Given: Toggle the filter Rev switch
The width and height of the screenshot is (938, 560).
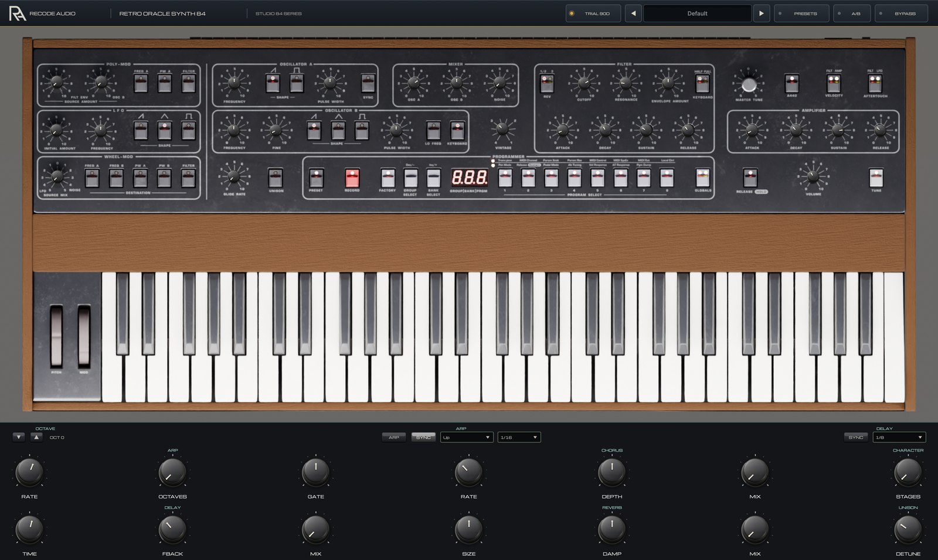Looking at the screenshot, I should coord(547,83).
